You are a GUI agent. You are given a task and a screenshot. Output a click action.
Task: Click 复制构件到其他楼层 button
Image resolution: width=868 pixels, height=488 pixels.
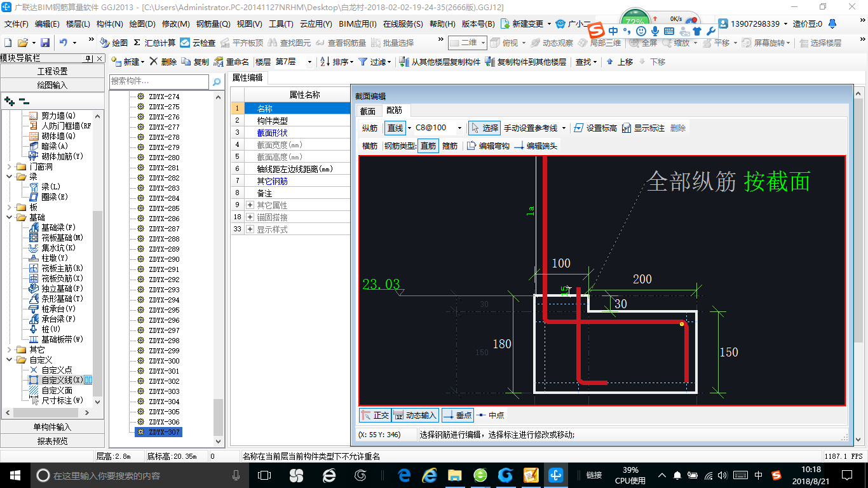click(526, 62)
